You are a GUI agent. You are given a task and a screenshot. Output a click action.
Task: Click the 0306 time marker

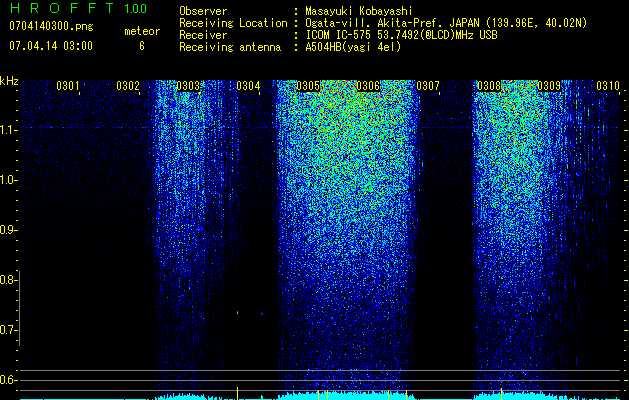pos(368,86)
